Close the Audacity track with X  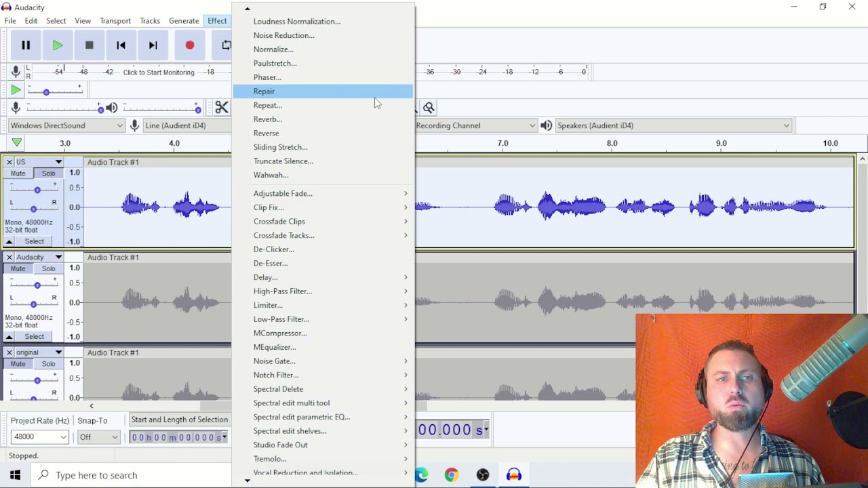pyautogui.click(x=9, y=257)
